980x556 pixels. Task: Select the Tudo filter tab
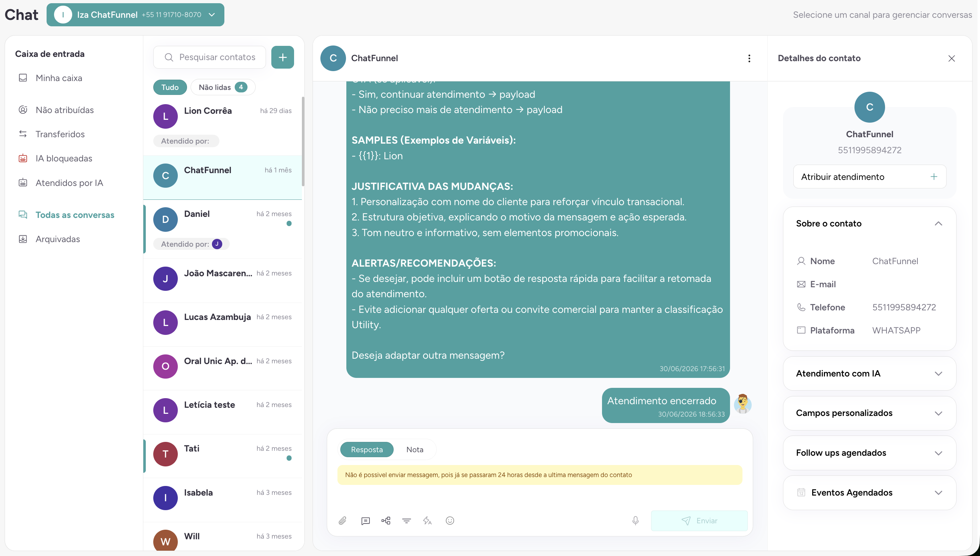170,87
